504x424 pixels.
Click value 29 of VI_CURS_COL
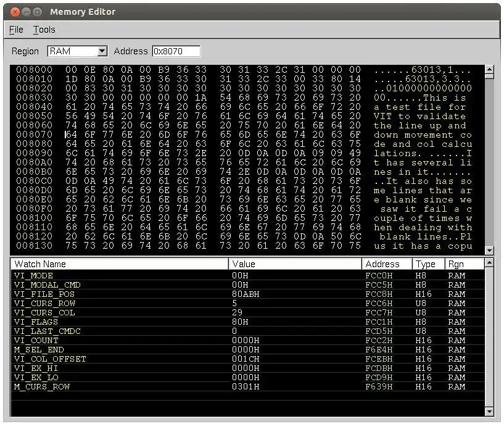238,312
